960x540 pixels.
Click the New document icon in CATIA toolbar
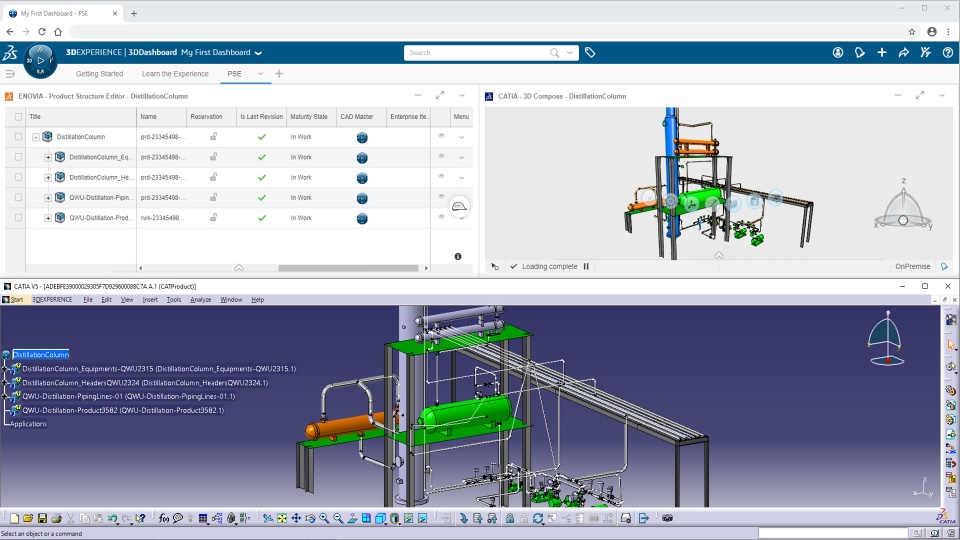pyautogui.click(x=14, y=519)
